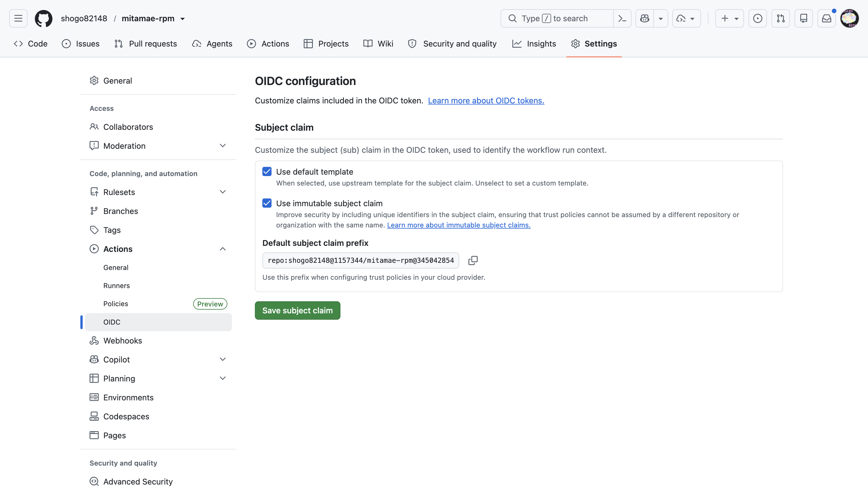Screen dimensions: 868x494
Task: Switch to the Issues tab
Action: [x=81, y=44]
